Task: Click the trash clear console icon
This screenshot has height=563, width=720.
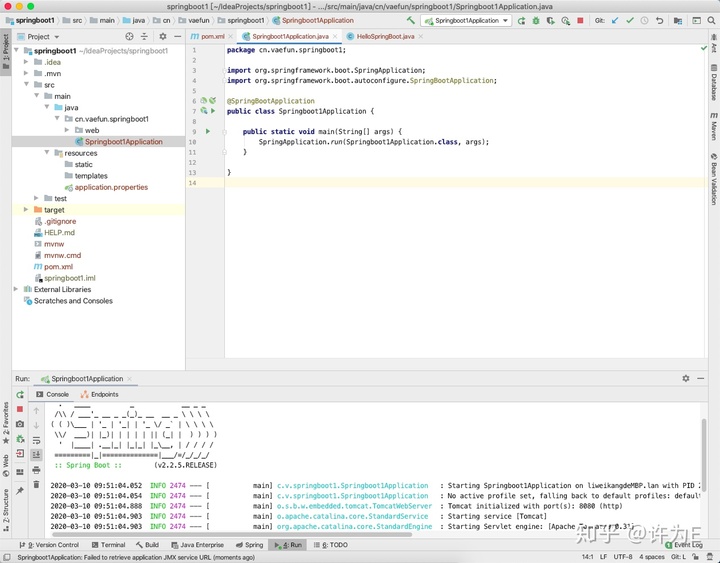Action: click(x=36, y=484)
